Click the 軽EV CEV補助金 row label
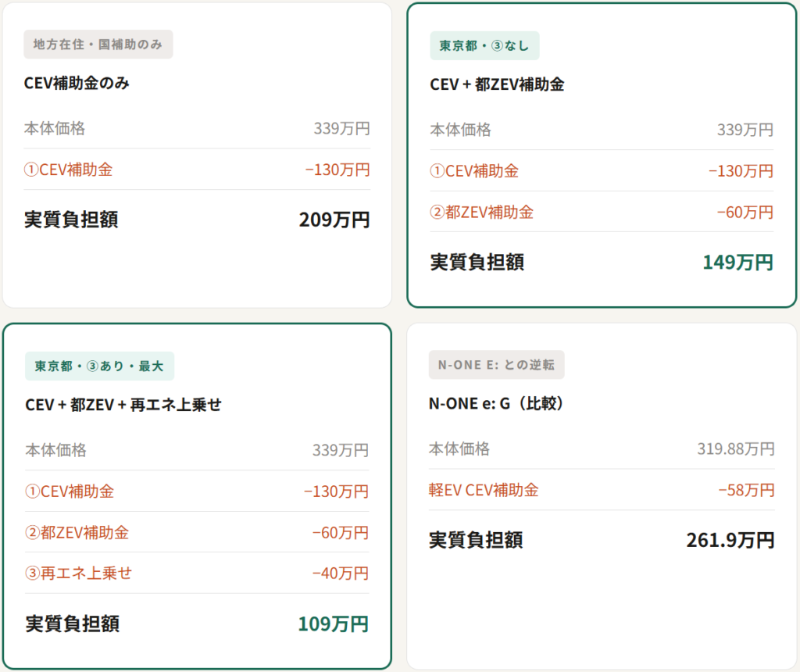800x672 pixels. (484, 490)
